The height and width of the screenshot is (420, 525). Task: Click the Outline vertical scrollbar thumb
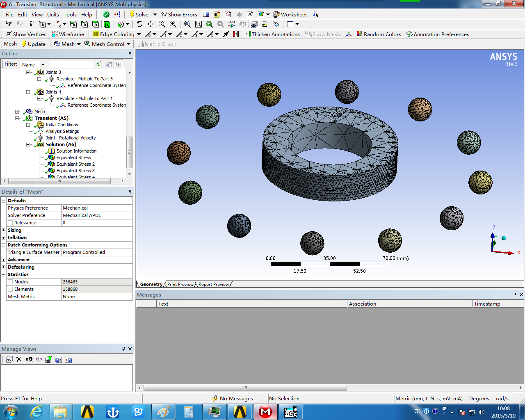tap(129, 152)
